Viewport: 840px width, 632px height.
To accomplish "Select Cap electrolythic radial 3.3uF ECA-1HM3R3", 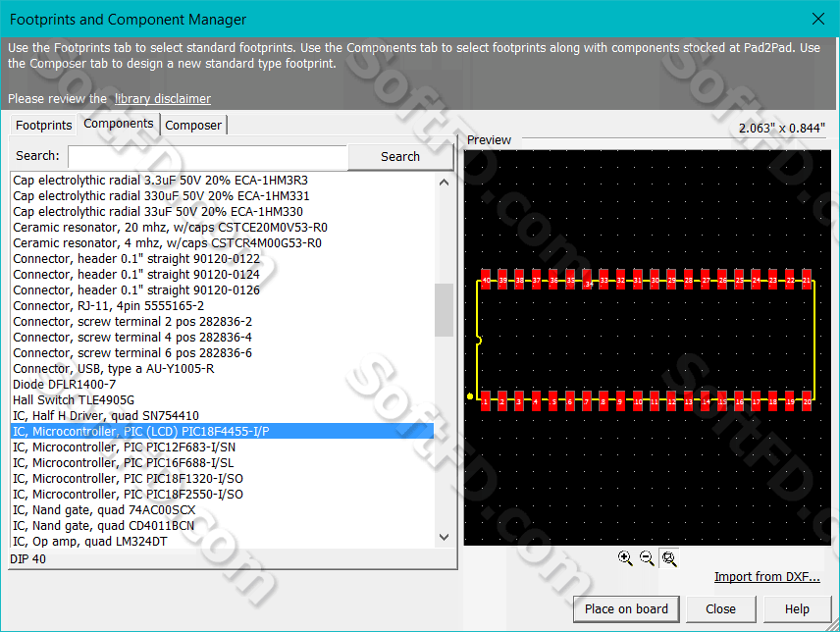I will pos(223,180).
